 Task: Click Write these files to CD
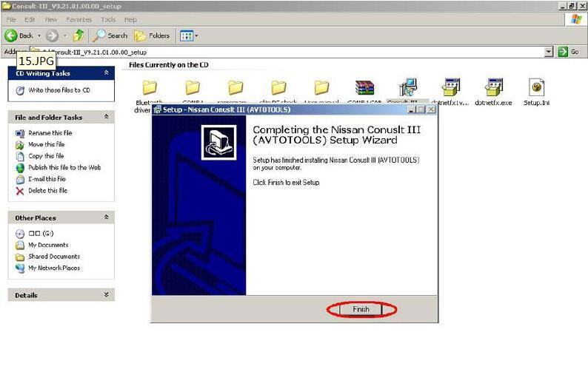tap(59, 90)
